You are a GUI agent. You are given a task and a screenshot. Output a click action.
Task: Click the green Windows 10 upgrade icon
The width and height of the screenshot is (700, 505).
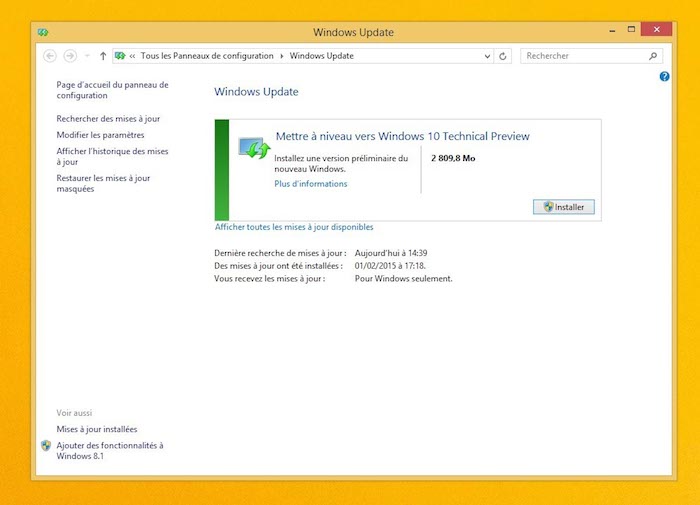[254, 149]
